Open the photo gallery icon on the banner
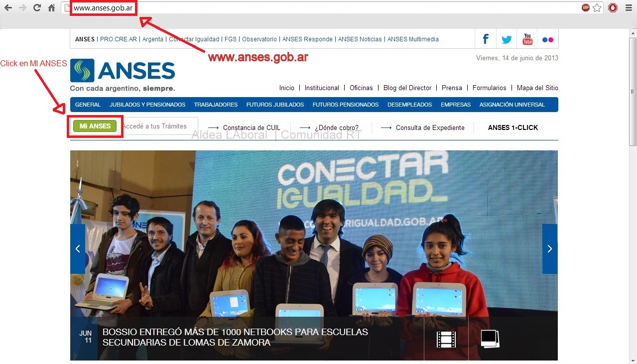 (490, 339)
